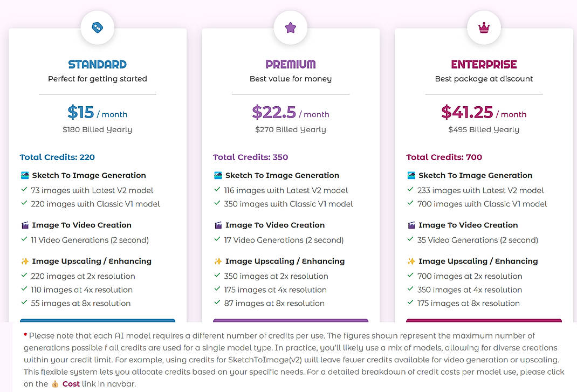Image resolution: width=577 pixels, height=392 pixels.
Task: Click the crown icon above Enterprise plan
Action: (484, 26)
